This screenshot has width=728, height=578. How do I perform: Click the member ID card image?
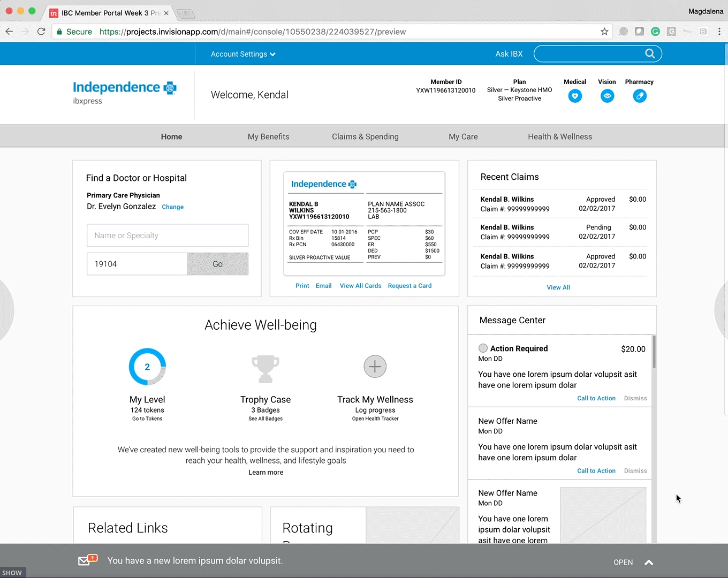(364, 224)
